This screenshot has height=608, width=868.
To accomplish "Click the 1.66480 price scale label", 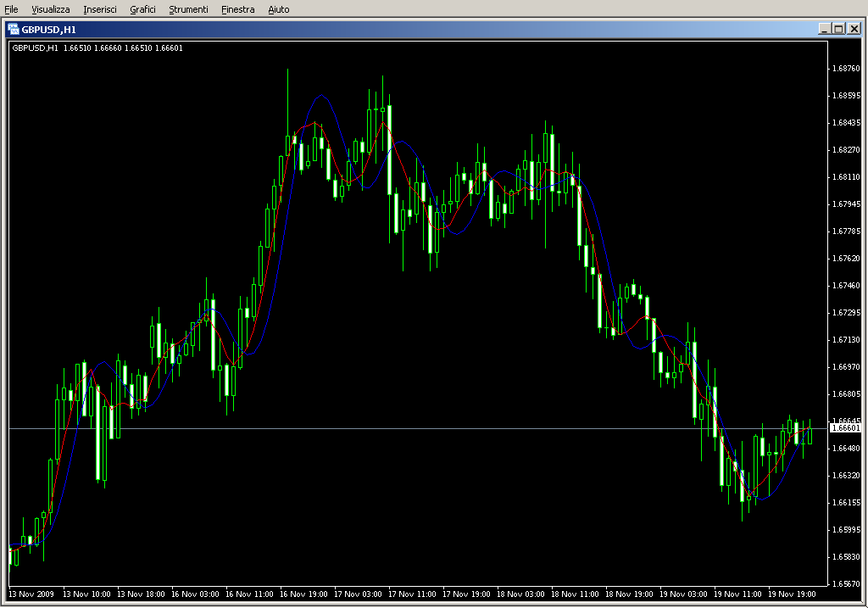I will (x=847, y=449).
